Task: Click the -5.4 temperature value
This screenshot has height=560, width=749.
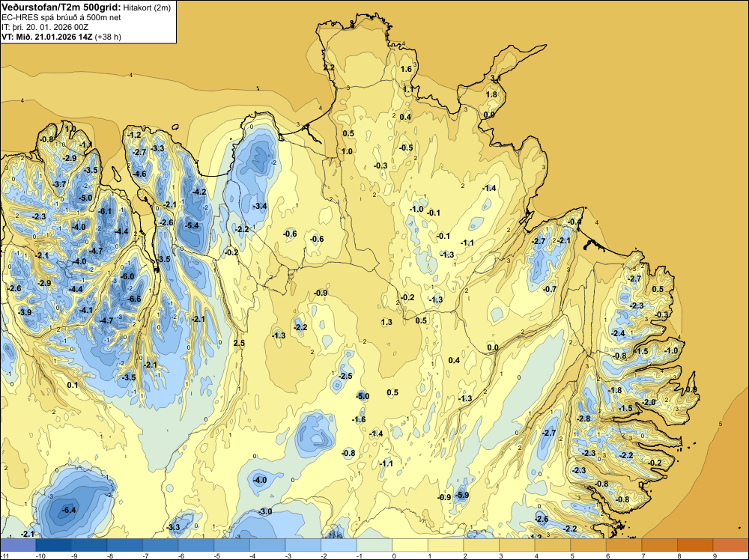Action: 192,225
